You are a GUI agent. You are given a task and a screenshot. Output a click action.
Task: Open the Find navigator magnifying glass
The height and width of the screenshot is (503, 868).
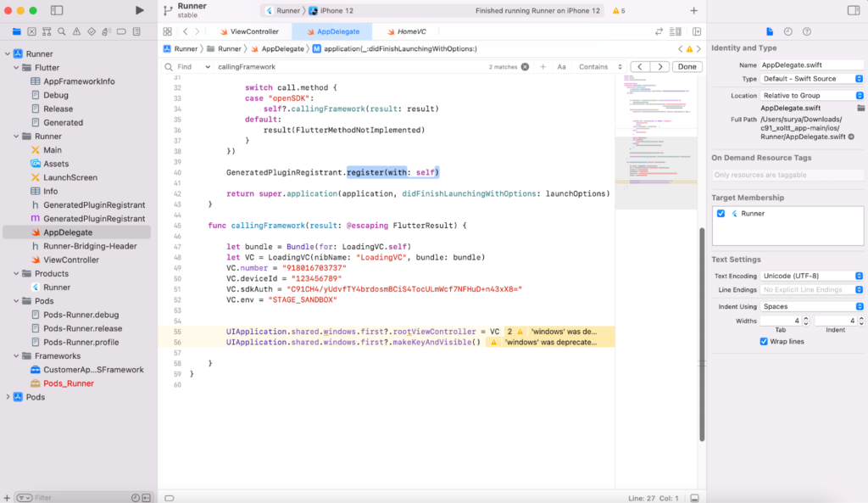[61, 31]
